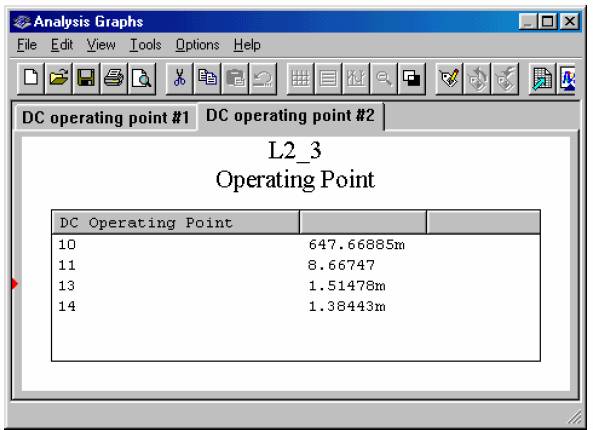
Task: Click the Copy icon in toolbar
Action: click(x=207, y=79)
